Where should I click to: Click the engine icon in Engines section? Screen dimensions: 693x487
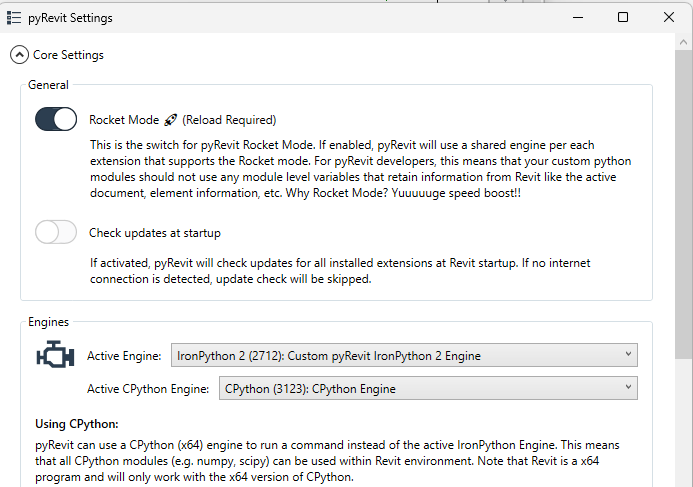point(55,354)
